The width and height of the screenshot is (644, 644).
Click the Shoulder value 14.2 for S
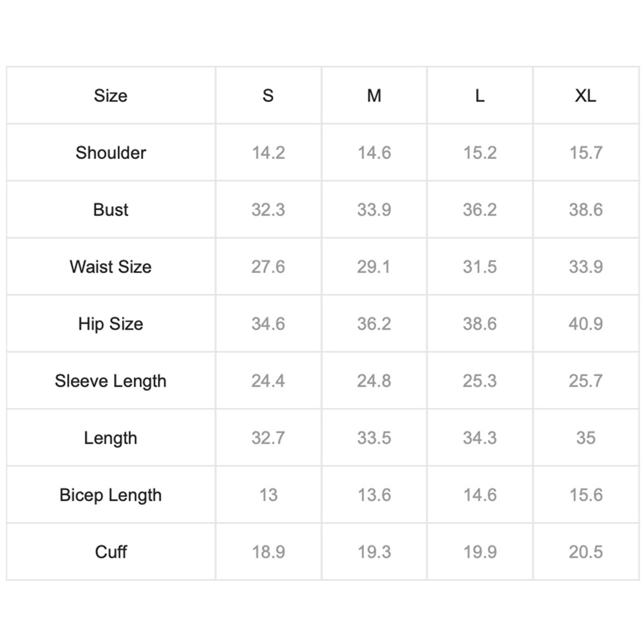click(x=268, y=153)
